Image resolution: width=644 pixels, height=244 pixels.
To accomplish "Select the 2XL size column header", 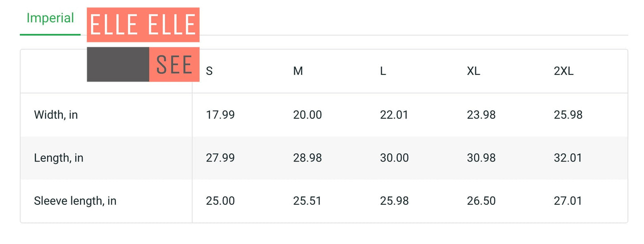I will point(563,71).
